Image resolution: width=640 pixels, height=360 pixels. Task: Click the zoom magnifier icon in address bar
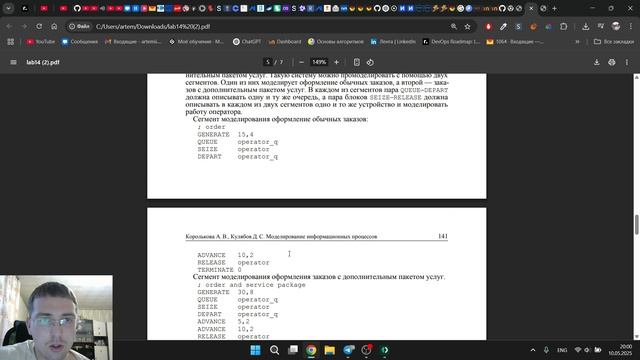pyautogui.click(x=453, y=27)
